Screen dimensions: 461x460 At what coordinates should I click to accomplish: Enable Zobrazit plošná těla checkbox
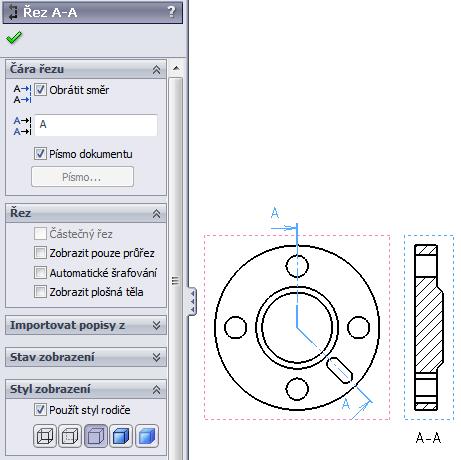pyautogui.click(x=40, y=292)
